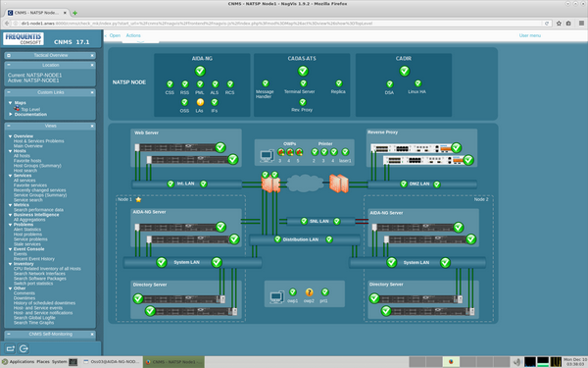Screen dimensions: 588x368
Task: Open the Terminal Server status icon
Action: tap(303, 83)
